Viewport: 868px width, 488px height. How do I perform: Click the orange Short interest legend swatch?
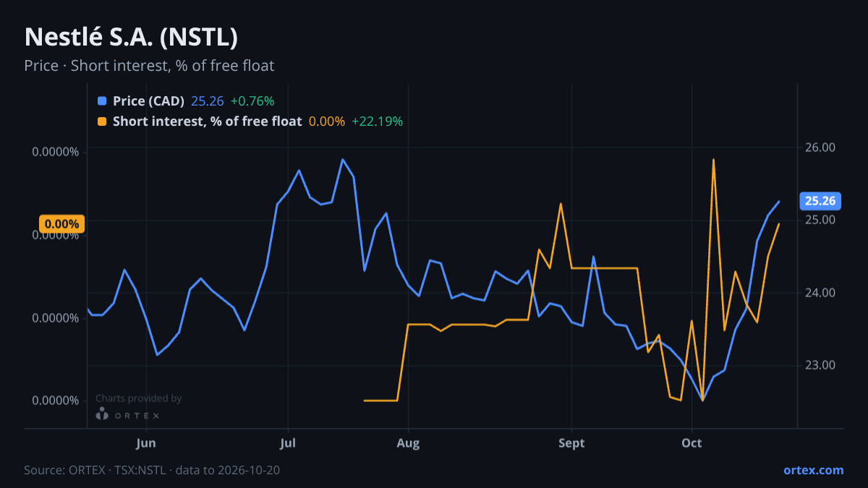pyautogui.click(x=101, y=121)
